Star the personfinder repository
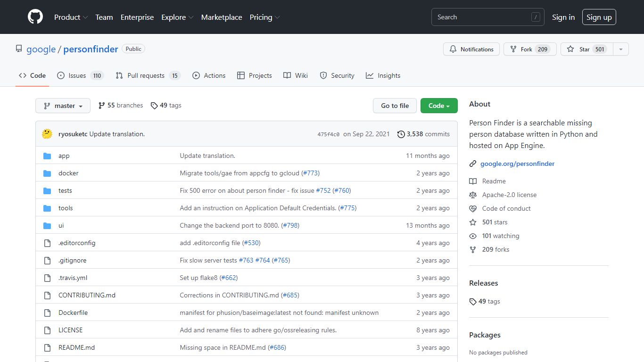Viewport: 644px width, 362px height. click(586, 49)
